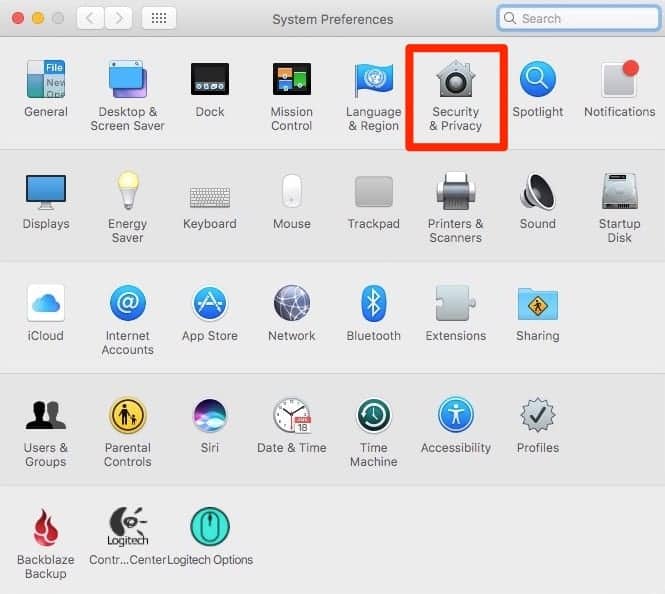Click the forward navigation arrow
Image resolution: width=665 pixels, height=594 pixels.
click(x=118, y=18)
